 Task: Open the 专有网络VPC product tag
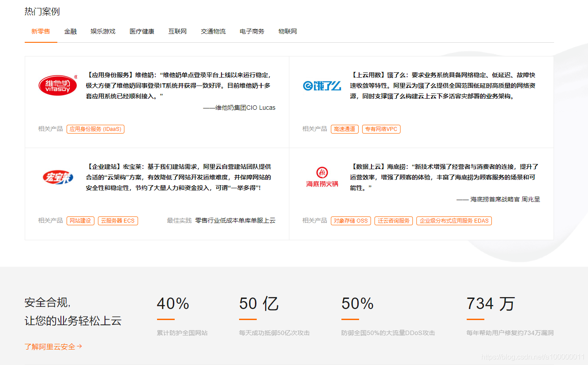(x=381, y=129)
